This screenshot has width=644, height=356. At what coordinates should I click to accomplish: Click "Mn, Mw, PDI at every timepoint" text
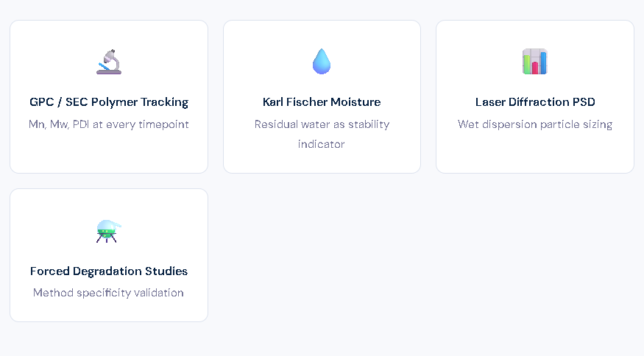109,124
